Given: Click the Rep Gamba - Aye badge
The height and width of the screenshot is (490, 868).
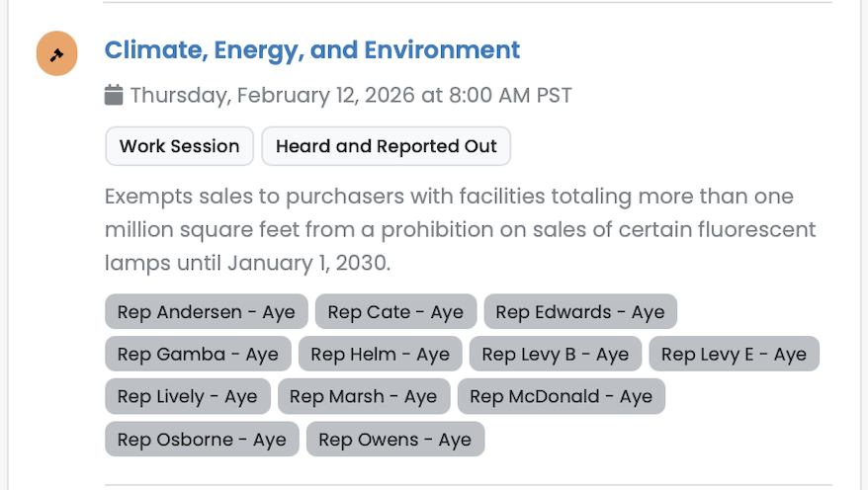Looking at the screenshot, I should click(x=198, y=355).
